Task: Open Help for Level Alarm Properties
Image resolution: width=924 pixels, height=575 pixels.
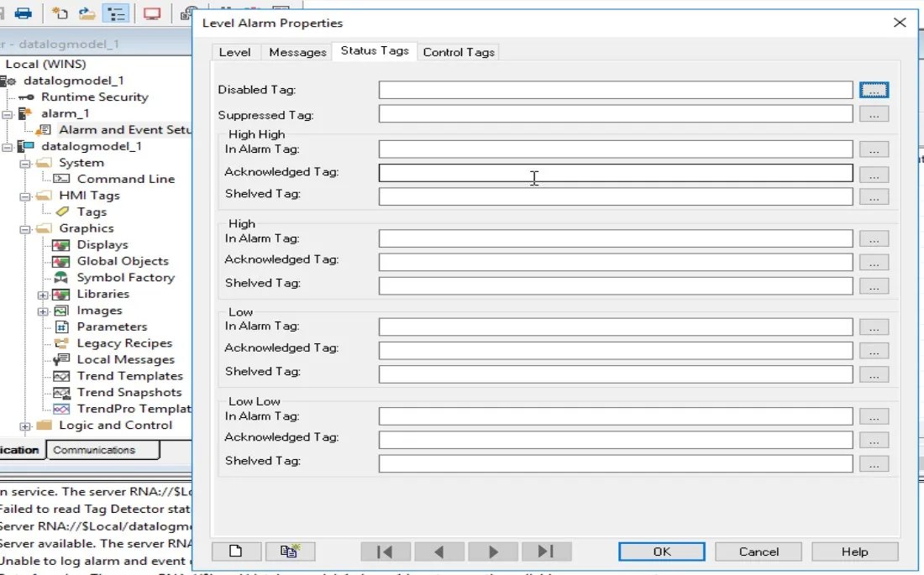Action: point(854,551)
